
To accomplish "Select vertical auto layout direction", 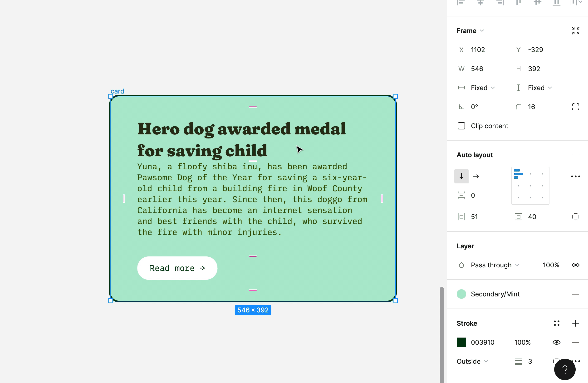I will 461,176.
